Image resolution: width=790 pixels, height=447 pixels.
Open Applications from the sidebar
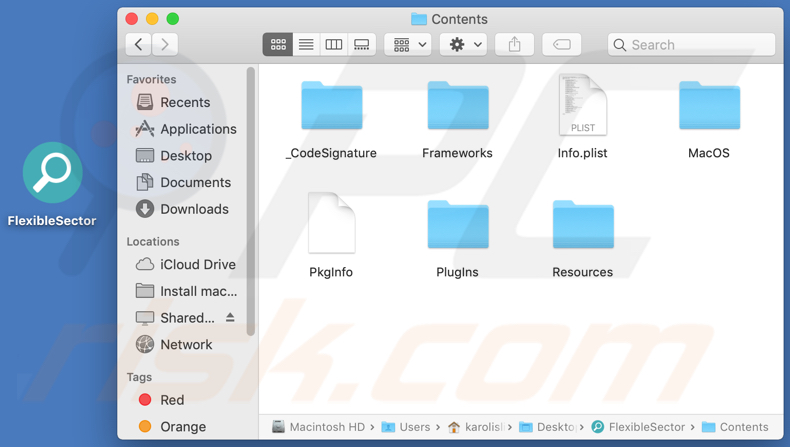pyautogui.click(x=186, y=129)
